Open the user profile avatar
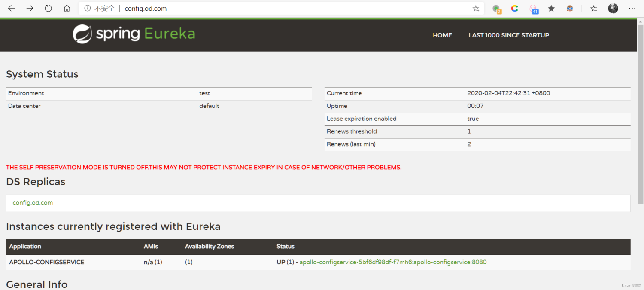This screenshot has height=290, width=644. pyautogui.click(x=613, y=9)
